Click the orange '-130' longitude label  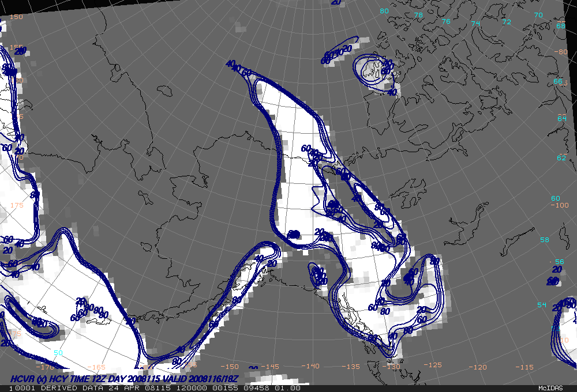pos(391,367)
